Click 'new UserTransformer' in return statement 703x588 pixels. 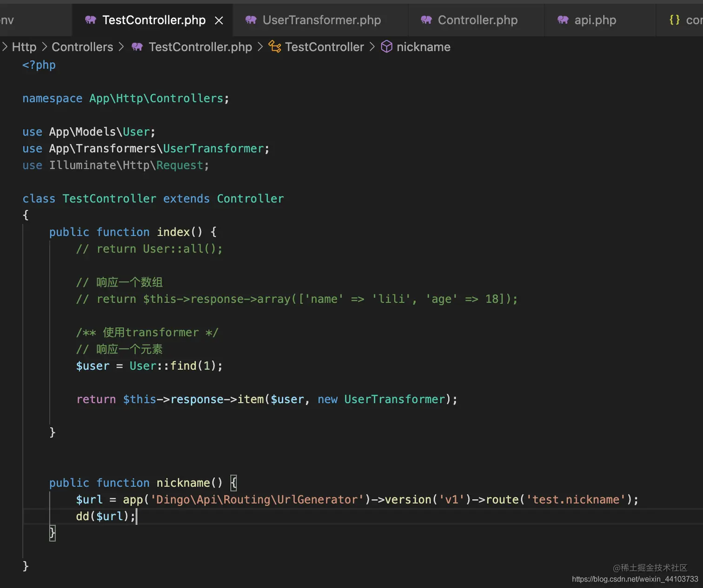click(x=382, y=400)
